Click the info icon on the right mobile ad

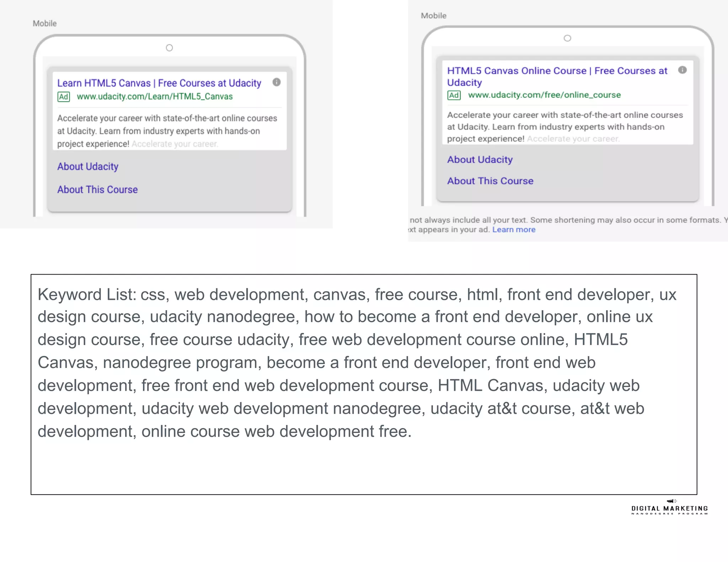click(x=682, y=70)
